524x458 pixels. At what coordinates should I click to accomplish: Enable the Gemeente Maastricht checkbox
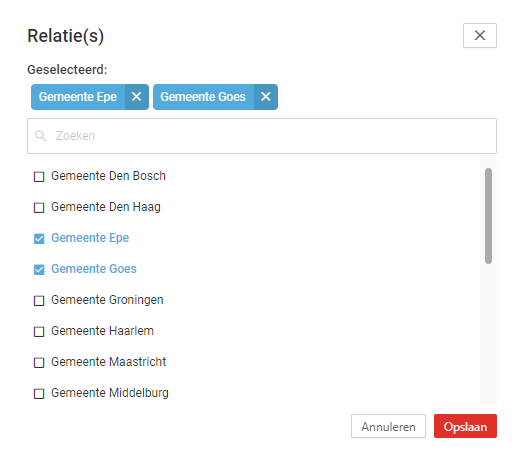coord(39,362)
